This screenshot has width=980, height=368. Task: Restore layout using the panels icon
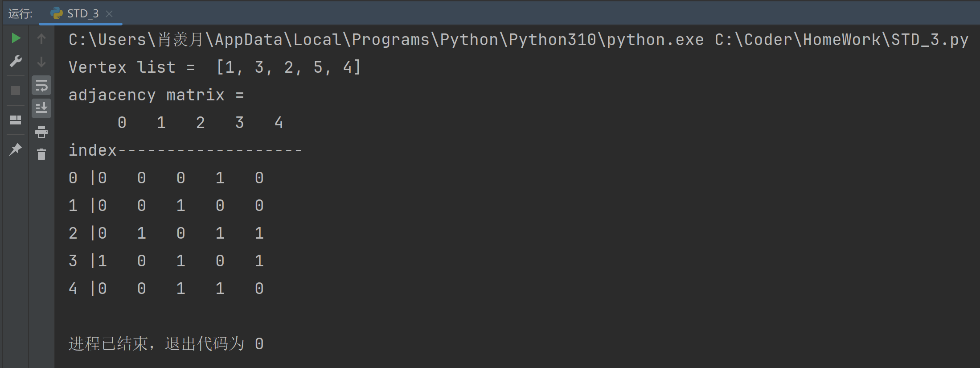(x=16, y=120)
